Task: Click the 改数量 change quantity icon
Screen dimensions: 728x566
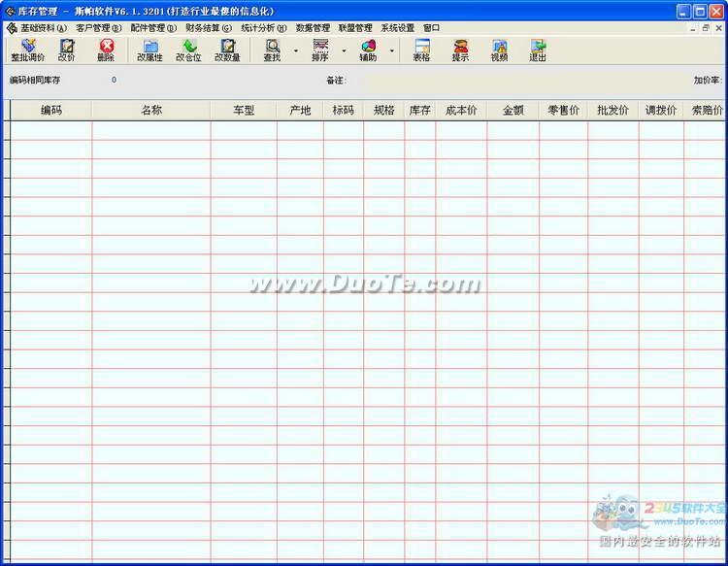Action: click(x=227, y=50)
